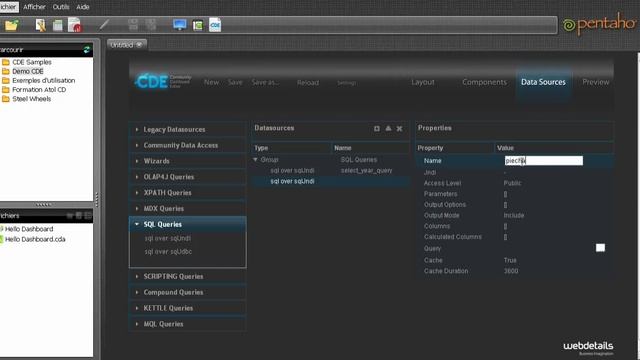The width and height of the screenshot is (640, 360).
Task: Add sql over sqlJdbc datasource
Action: point(168,252)
